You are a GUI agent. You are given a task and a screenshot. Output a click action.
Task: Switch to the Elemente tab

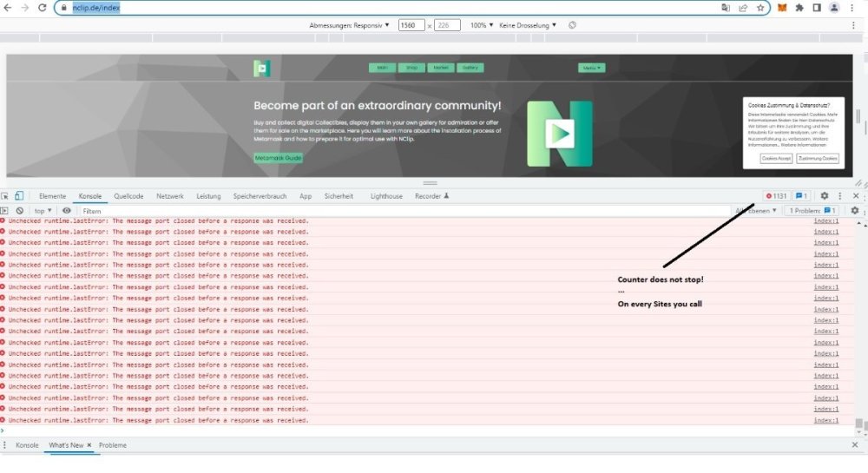tap(53, 196)
